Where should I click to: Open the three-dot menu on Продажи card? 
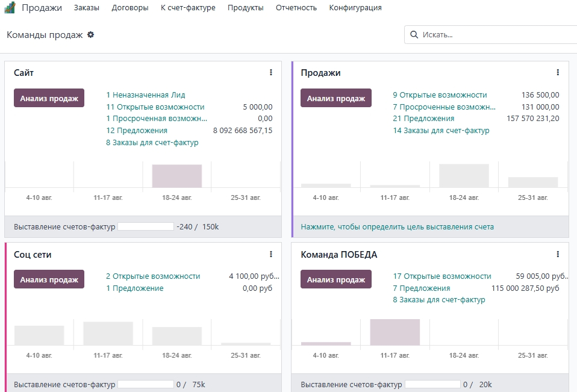click(x=558, y=73)
